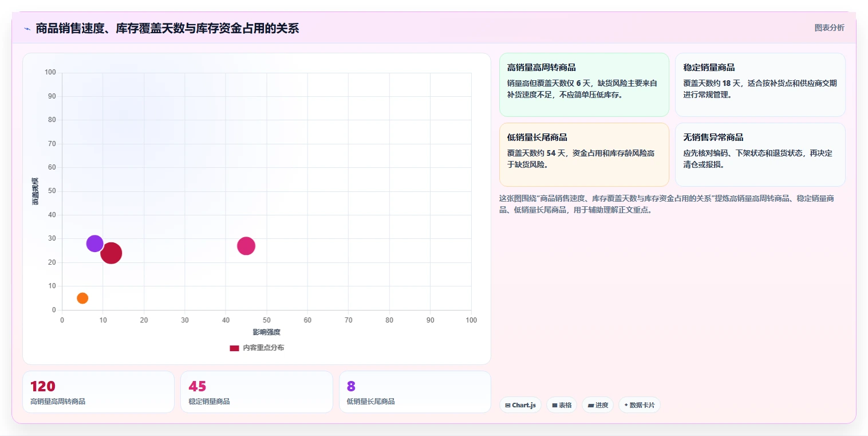Click the Chart.js tag chip
The image size is (868, 436).
pyautogui.click(x=520, y=405)
